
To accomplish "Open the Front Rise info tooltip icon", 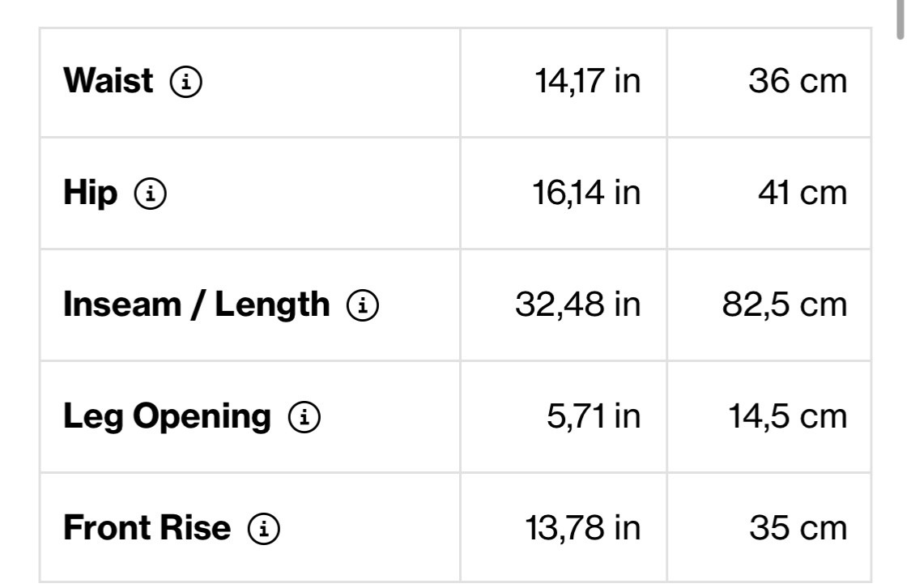I will click(x=264, y=529).
